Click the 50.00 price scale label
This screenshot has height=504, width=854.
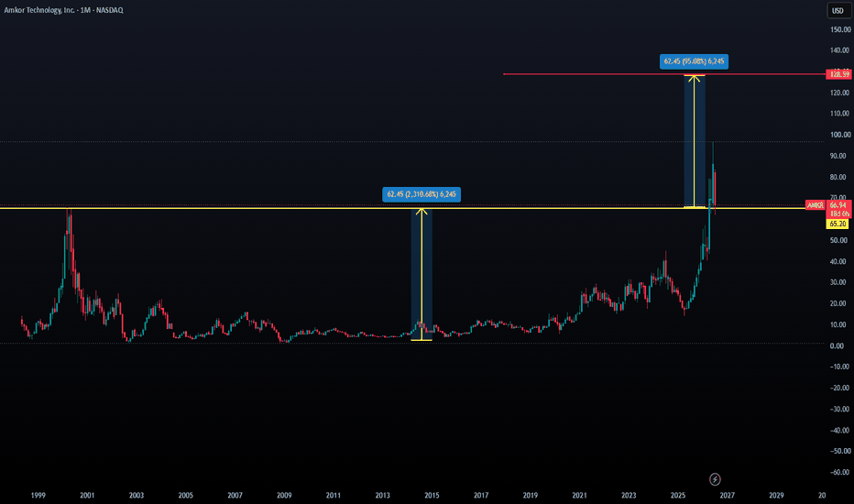point(840,240)
